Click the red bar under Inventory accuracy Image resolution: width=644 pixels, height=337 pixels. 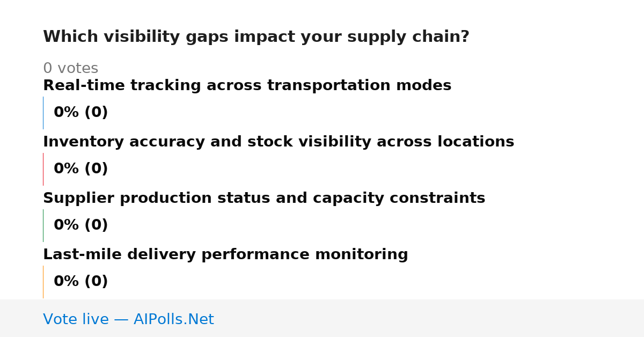(x=43, y=169)
